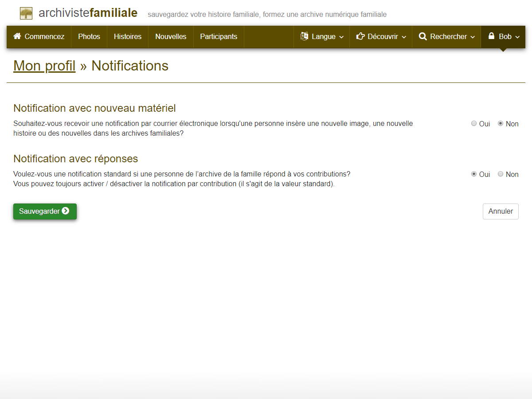Image resolution: width=532 pixels, height=399 pixels.
Task: Click the tagline 'sauvegardez votre histoire familiale'
Action: [x=267, y=15]
